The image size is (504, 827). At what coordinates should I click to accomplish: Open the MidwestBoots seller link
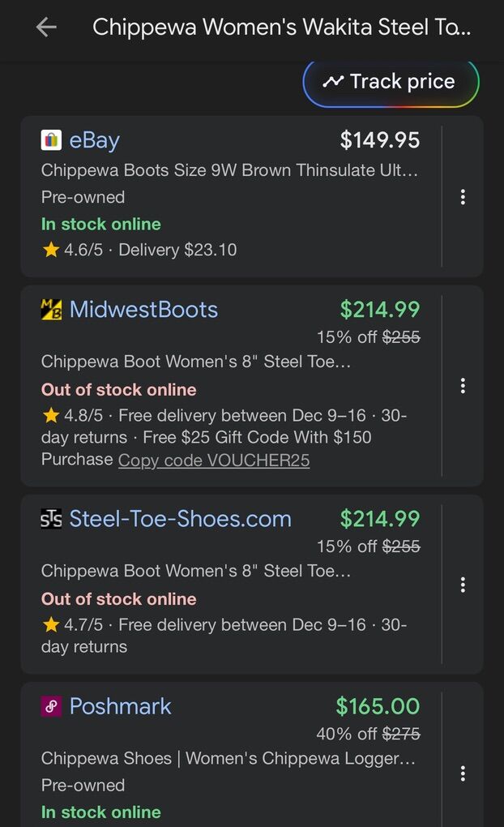(143, 310)
